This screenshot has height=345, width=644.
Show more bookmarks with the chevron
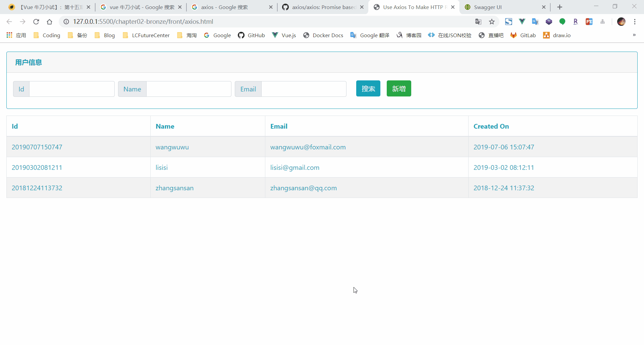(634, 35)
